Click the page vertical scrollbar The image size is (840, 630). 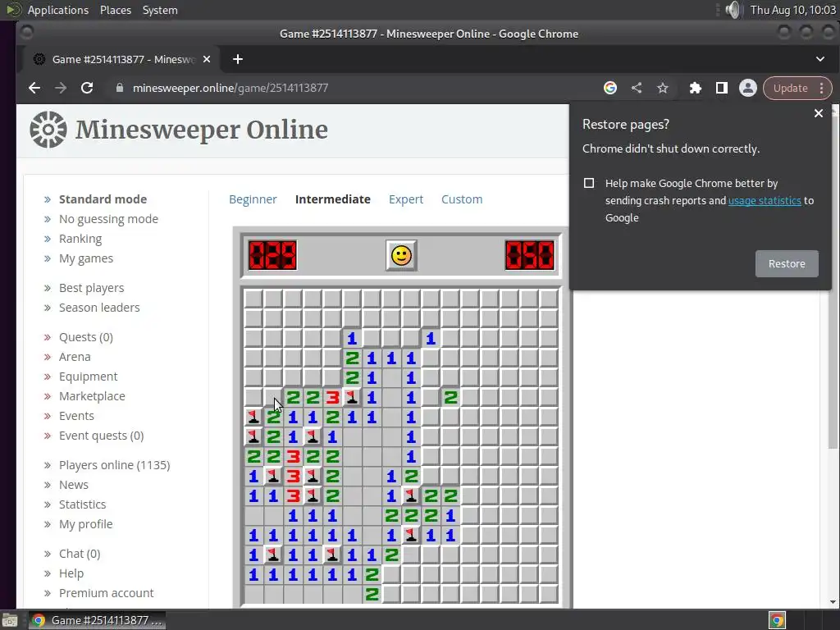click(833, 283)
